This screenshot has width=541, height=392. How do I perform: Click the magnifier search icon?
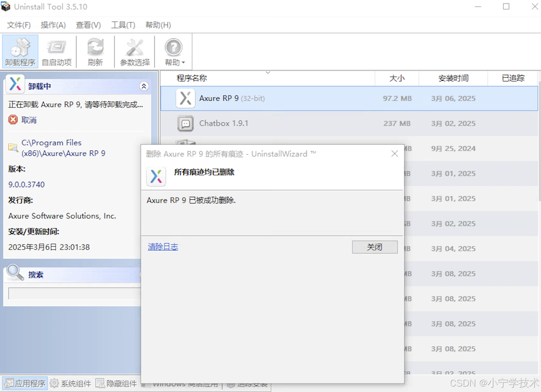pyautogui.click(x=15, y=272)
